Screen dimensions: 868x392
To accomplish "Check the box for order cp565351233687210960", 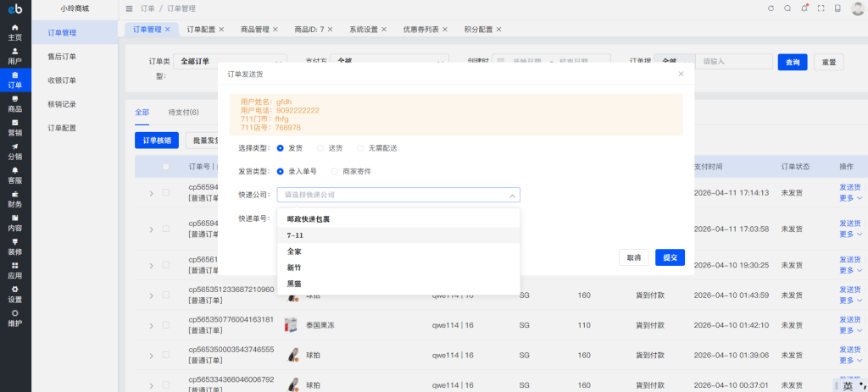I will pos(166,295).
